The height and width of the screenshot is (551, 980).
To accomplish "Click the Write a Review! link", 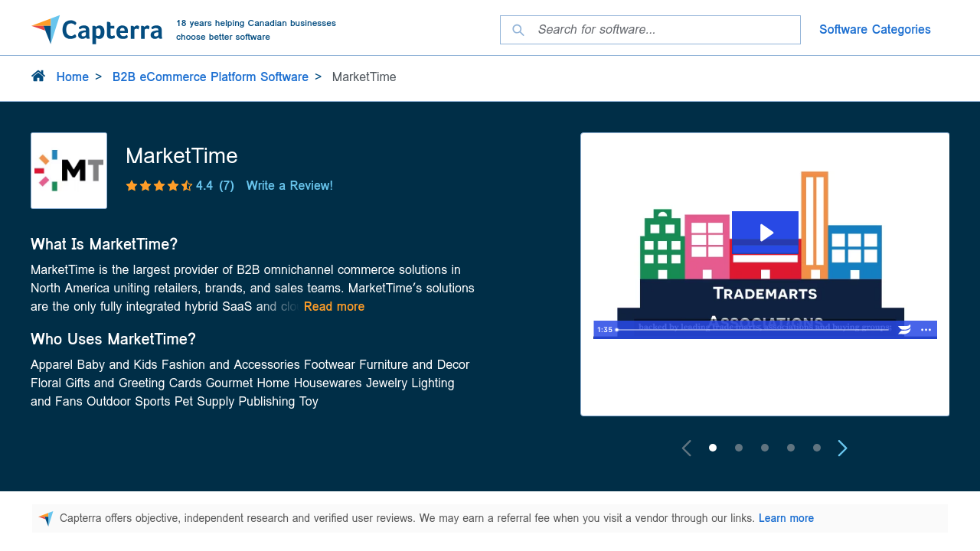I will click(289, 186).
